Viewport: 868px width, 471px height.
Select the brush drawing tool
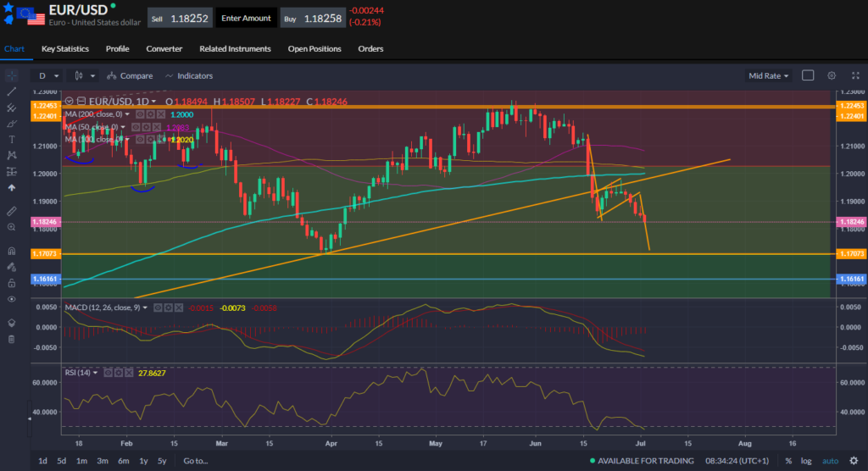12,124
